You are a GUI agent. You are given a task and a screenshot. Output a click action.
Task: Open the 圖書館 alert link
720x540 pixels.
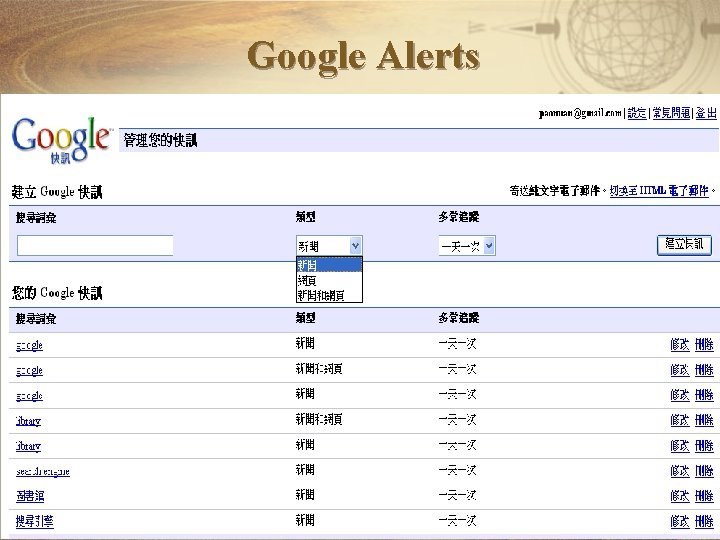30,496
